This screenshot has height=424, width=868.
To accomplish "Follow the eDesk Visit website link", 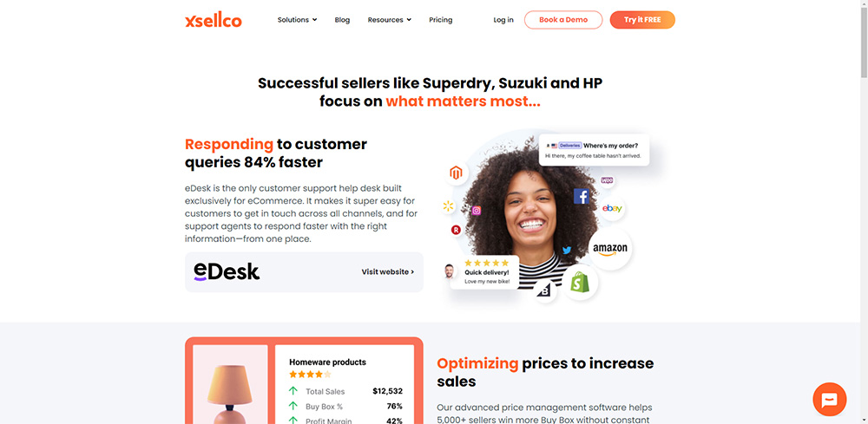I will point(387,272).
